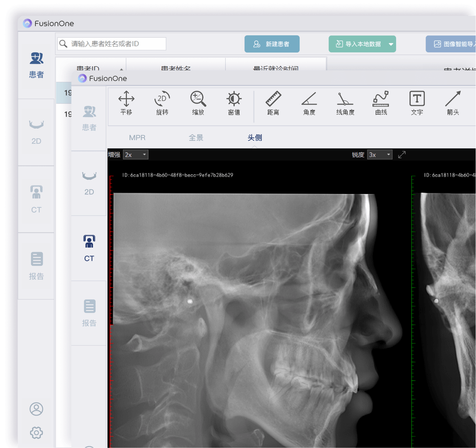
Task: Pick the 角度 angle measurement tool
Action: point(309,103)
